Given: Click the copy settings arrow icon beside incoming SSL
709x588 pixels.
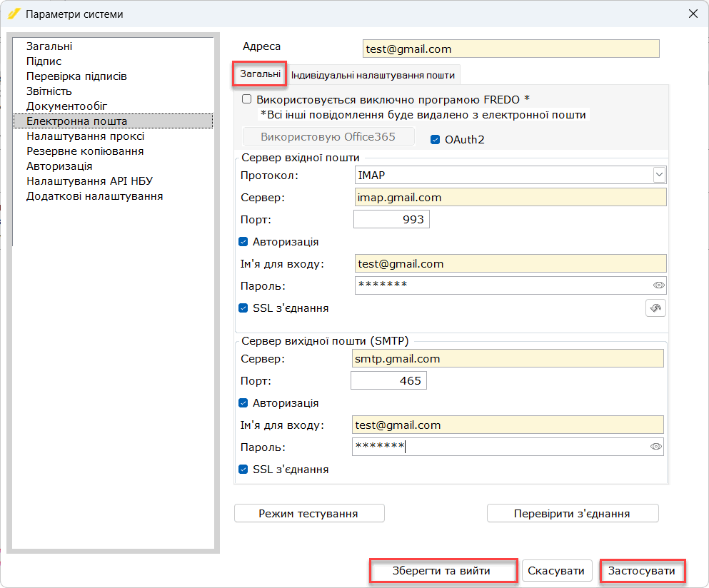Looking at the screenshot, I should [x=655, y=308].
